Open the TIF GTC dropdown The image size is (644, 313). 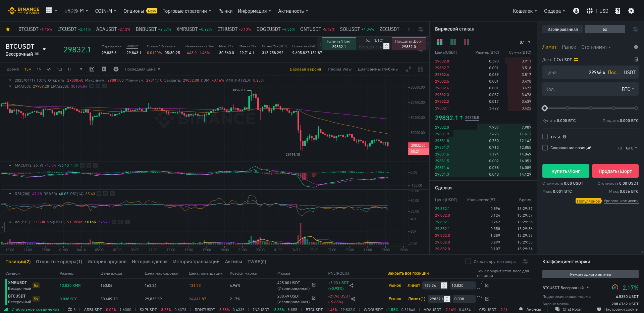coord(632,148)
